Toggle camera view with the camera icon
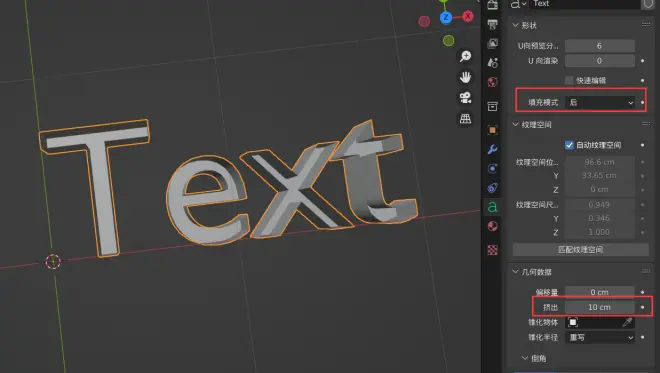660x373 pixels. pos(465,98)
